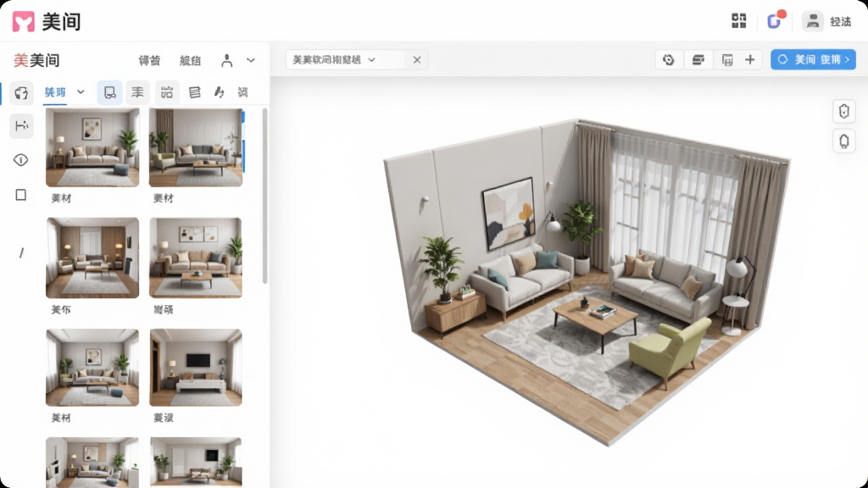Click the bell-shaped icon below the shield icon
Image resolution: width=868 pixels, height=488 pixels.
point(844,141)
